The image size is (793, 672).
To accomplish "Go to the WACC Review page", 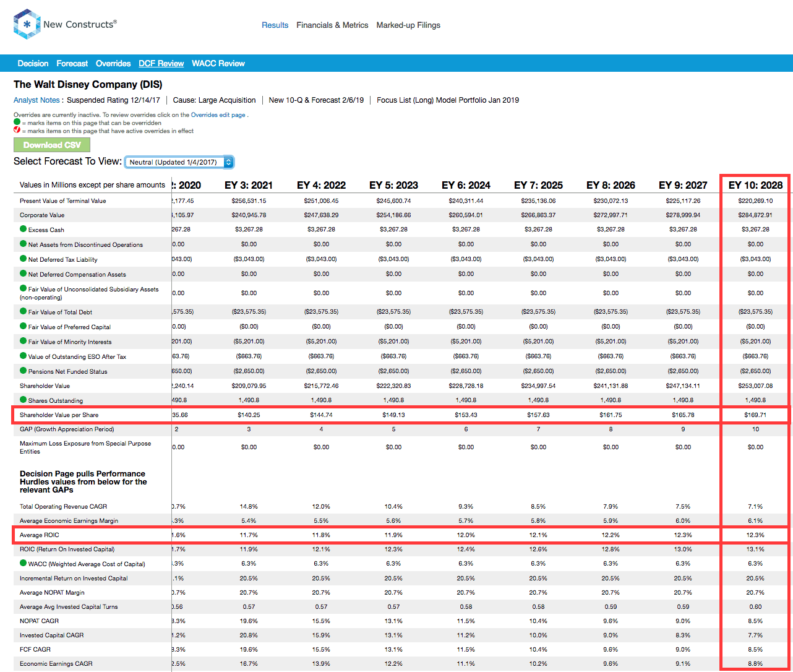I will pos(218,63).
